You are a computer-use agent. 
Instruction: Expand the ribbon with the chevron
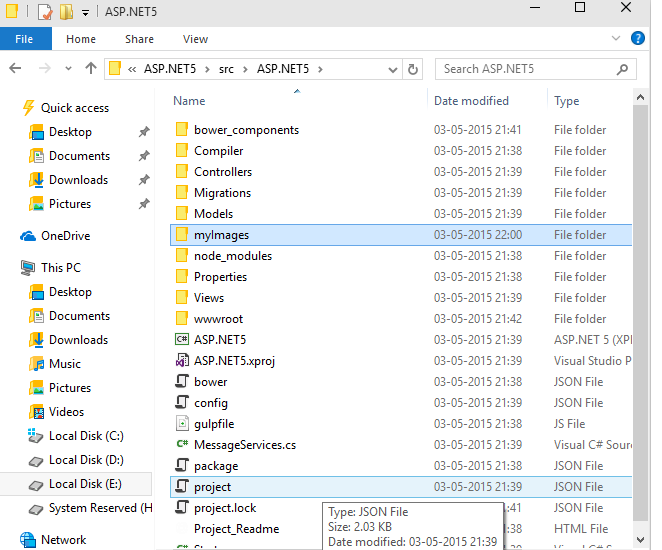pos(616,38)
